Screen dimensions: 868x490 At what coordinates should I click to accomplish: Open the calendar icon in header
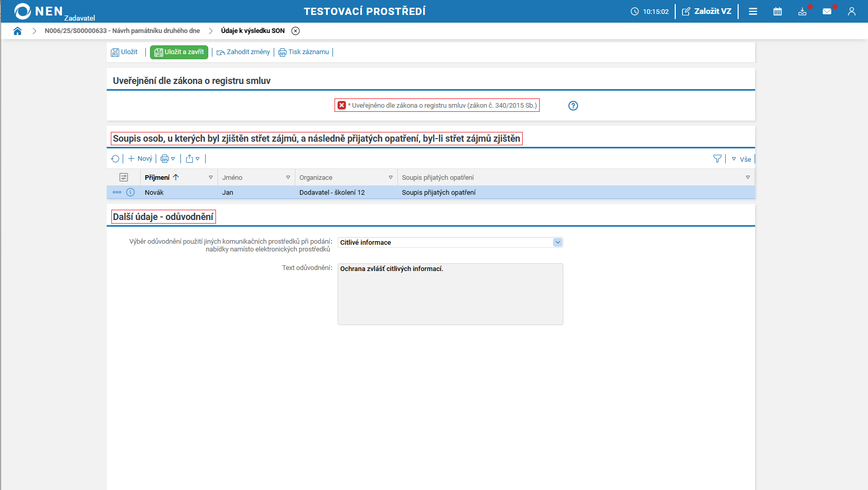[x=778, y=11]
